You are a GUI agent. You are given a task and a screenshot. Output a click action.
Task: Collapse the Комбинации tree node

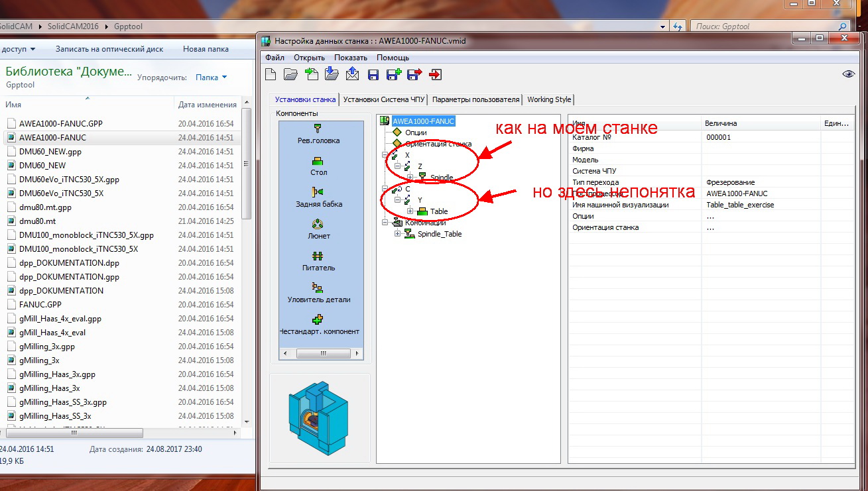386,223
